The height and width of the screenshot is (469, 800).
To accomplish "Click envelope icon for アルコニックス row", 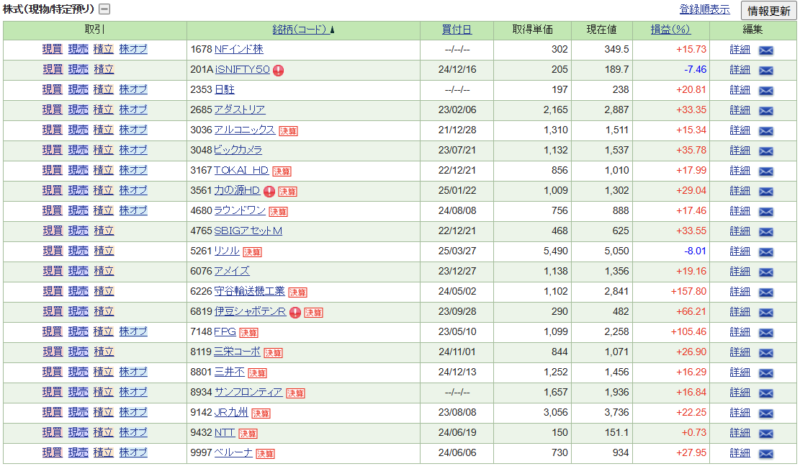I will (x=766, y=131).
